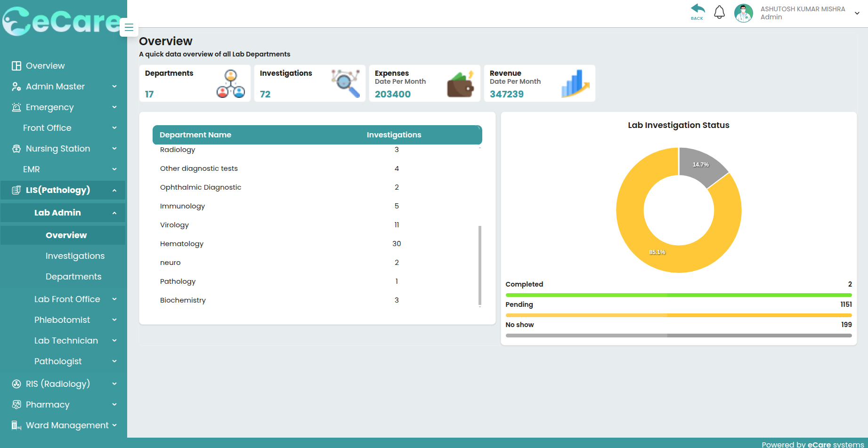Click the Expenses wallet icon
The width and height of the screenshot is (868, 448).
click(460, 85)
